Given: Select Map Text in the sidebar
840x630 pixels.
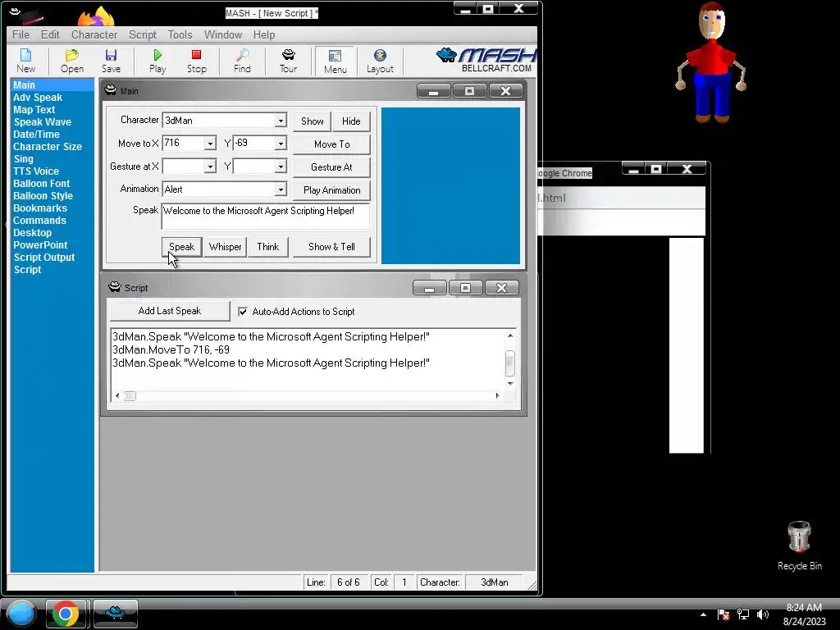Looking at the screenshot, I should coord(34,110).
